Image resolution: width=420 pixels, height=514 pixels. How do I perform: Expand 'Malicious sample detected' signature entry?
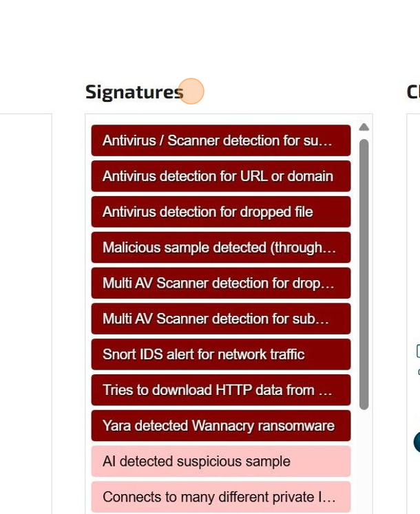[220, 248]
